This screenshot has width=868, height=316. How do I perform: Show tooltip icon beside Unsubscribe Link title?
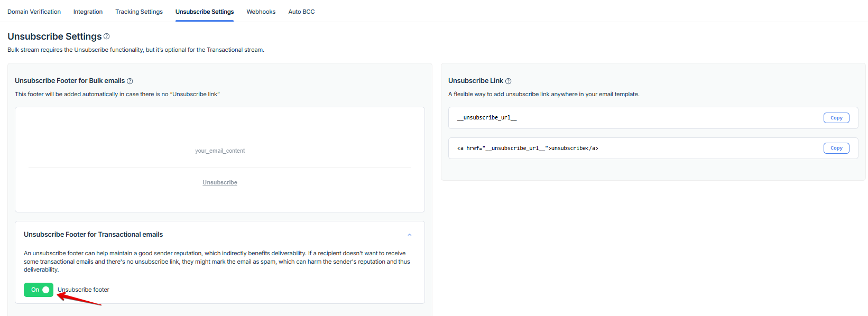(509, 81)
